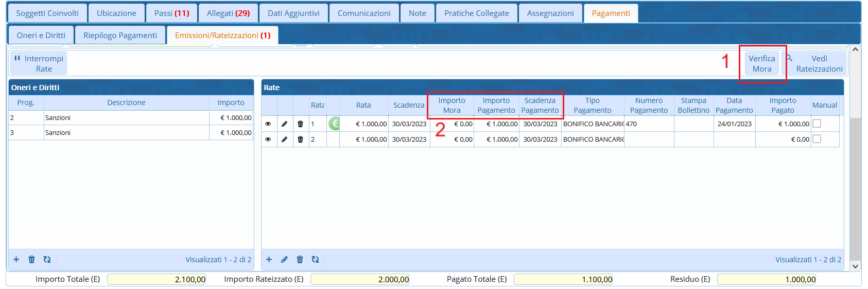Switch to the Riepilogo Pagamenti tab
868x289 pixels.
120,36
